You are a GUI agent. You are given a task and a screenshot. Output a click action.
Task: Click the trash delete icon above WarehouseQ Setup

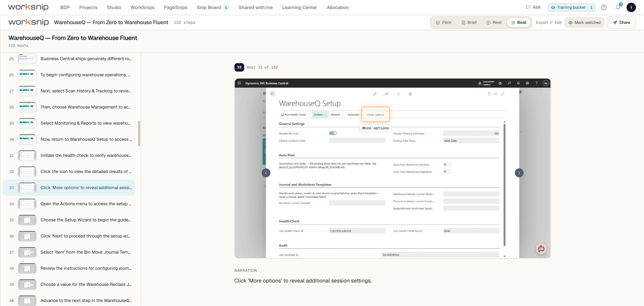point(410,94)
